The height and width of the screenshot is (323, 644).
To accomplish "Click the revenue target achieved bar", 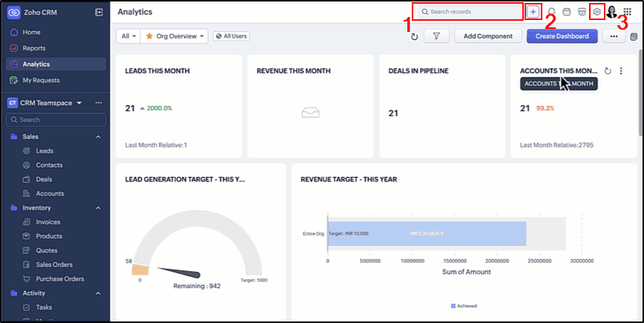I will pyautogui.click(x=427, y=233).
